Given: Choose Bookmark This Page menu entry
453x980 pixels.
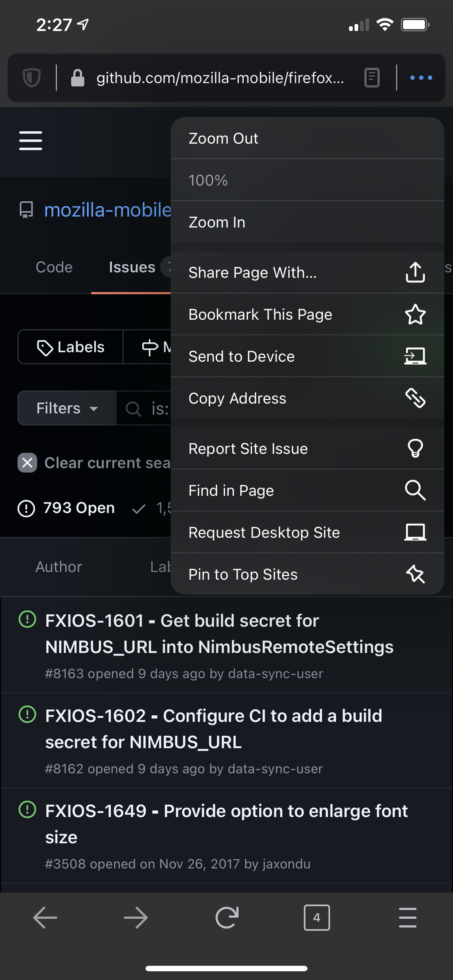Looking at the screenshot, I should (307, 314).
